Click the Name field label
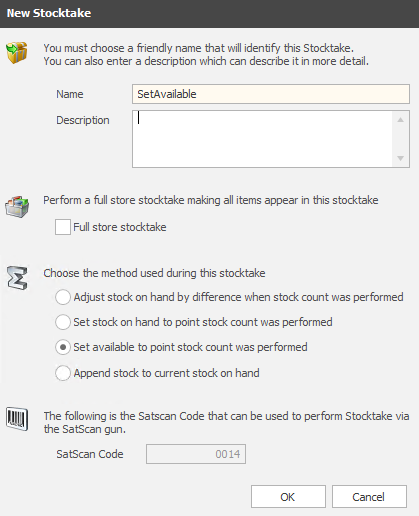This screenshot has height=516, width=419. 70,94
